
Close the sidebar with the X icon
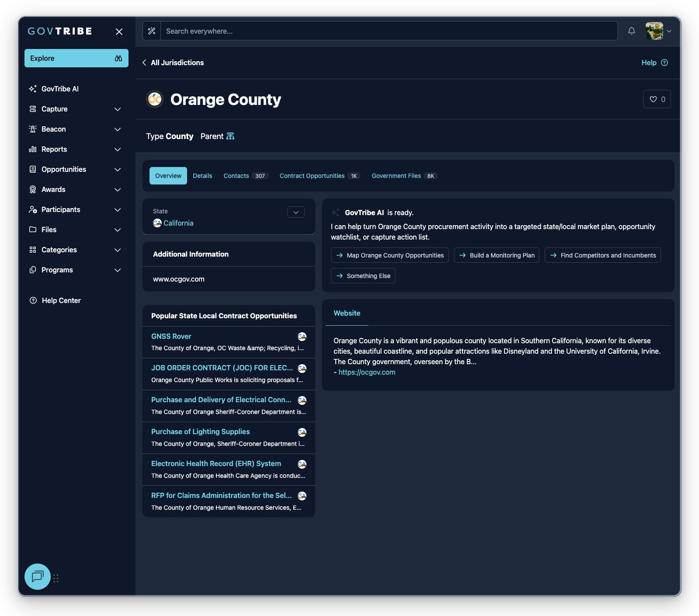[119, 31]
